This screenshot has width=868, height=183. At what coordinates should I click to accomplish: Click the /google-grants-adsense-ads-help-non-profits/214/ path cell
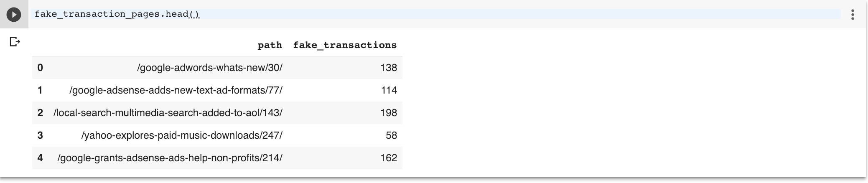(170, 158)
